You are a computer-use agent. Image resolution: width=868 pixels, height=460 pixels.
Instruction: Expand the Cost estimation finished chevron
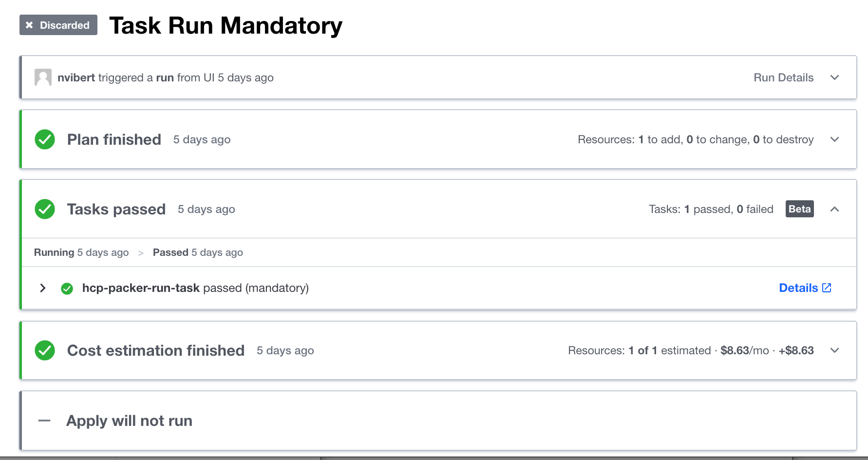[834, 350]
